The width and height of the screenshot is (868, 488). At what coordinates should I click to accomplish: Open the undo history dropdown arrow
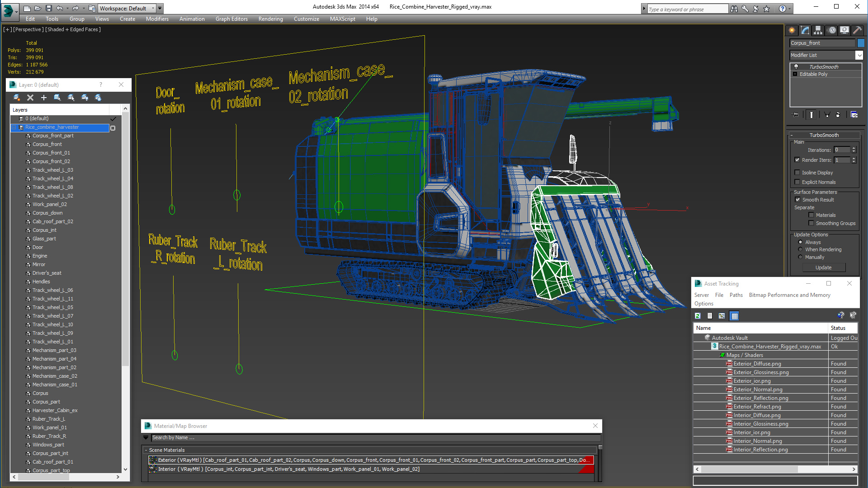(67, 8)
